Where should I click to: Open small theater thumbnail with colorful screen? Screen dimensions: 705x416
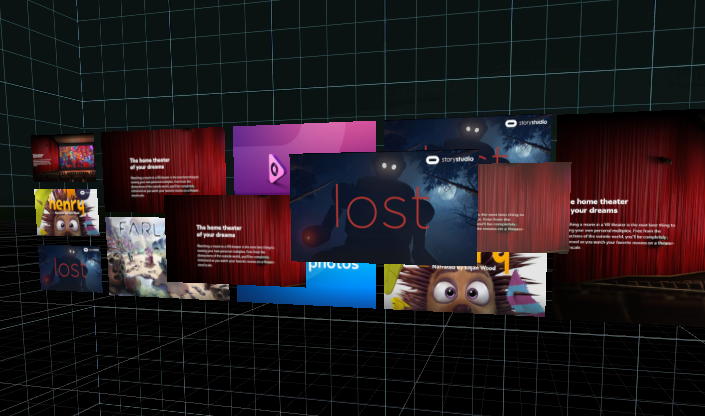click(x=63, y=157)
